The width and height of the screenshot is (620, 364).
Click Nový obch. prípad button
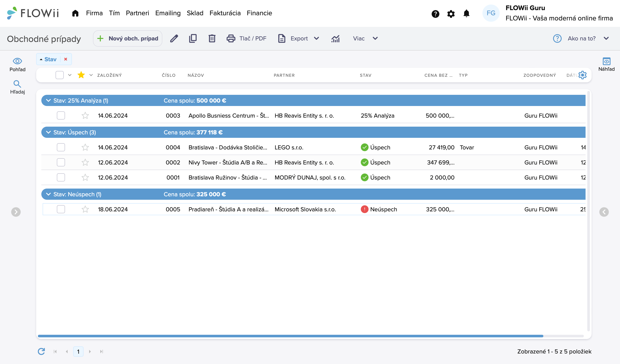point(127,38)
